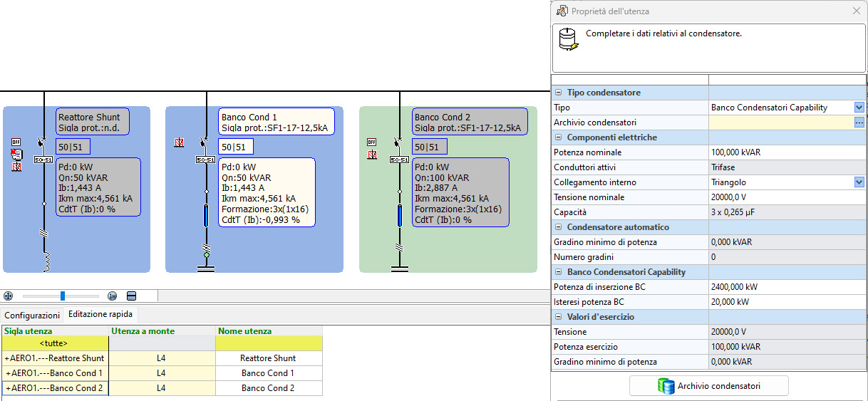Click the Reattore Shunt name box in diagram
Image resolution: width=868 pixels, height=401 pixels.
point(93,122)
